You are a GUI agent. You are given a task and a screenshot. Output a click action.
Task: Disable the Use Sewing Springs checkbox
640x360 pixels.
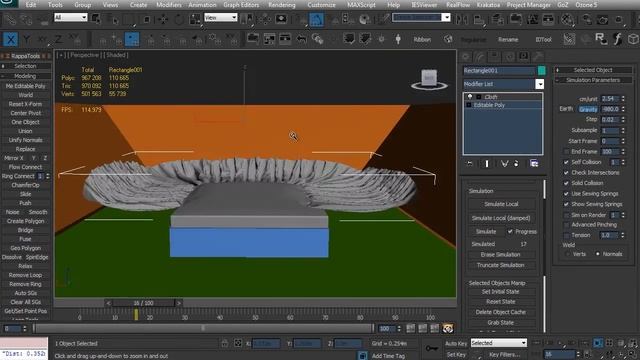click(x=566, y=193)
